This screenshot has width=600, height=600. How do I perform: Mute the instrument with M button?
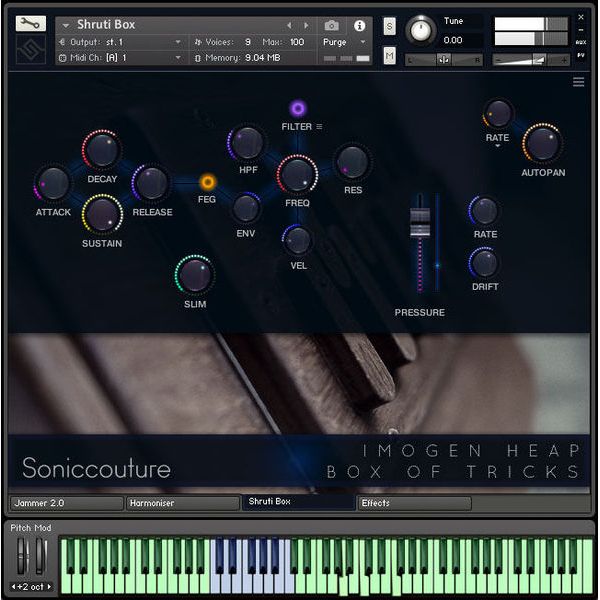click(390, 56)
